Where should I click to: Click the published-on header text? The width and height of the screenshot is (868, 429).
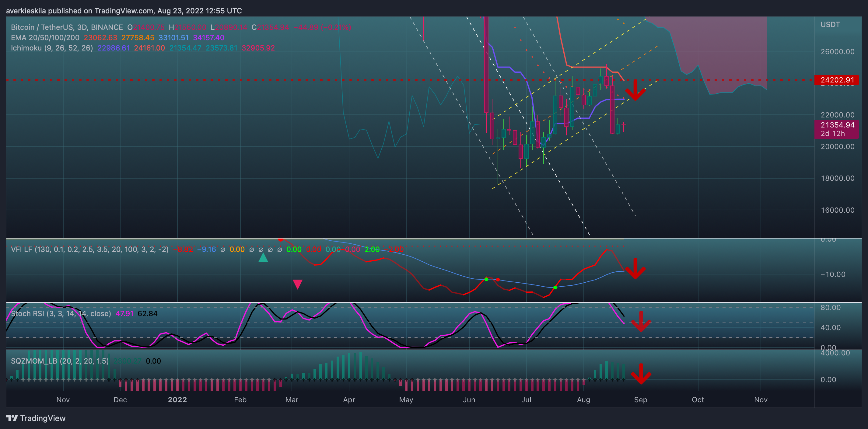tap(124, 11)
